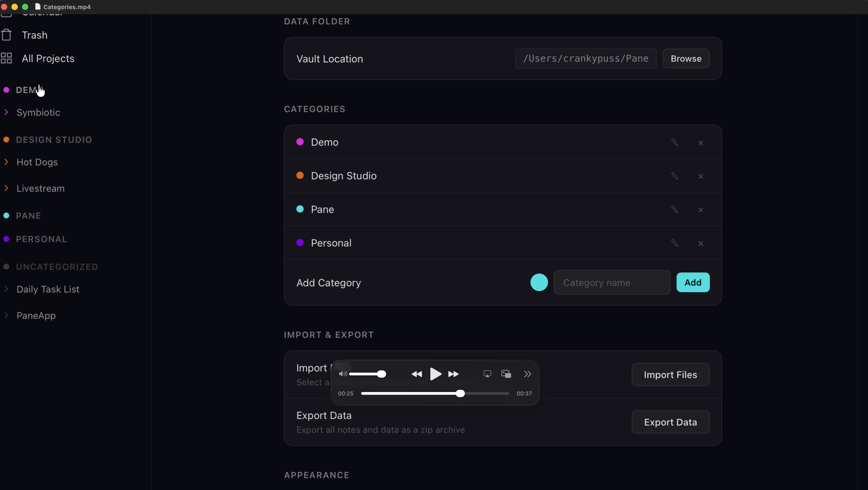This screenshot has height=490, width=868.
Task: Click Import Files button
Action: (x=670, y=374)
